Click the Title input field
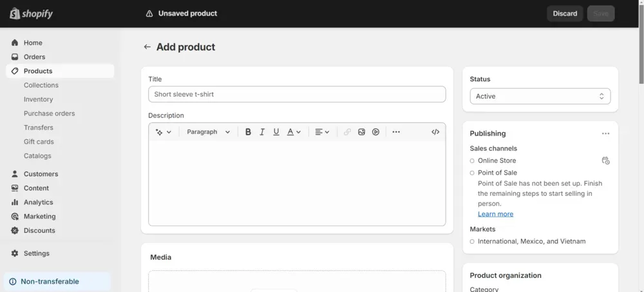Image resolution: width=644 pixels, height=292 pixels. tap(297, 94)
